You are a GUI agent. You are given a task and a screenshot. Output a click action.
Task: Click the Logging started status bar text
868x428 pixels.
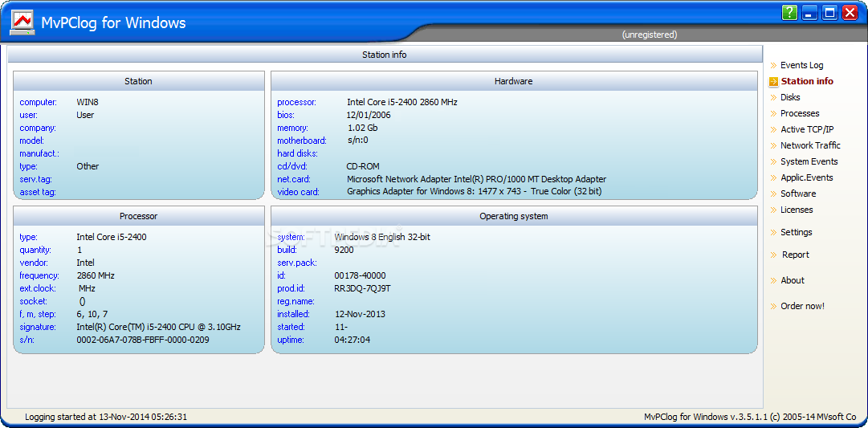[x=106, y=417]
